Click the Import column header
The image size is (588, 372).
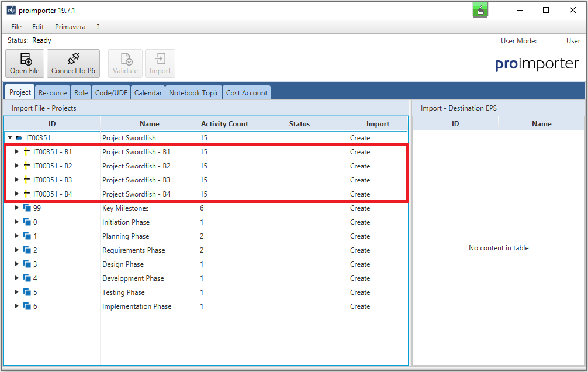[x=378, y=124]
